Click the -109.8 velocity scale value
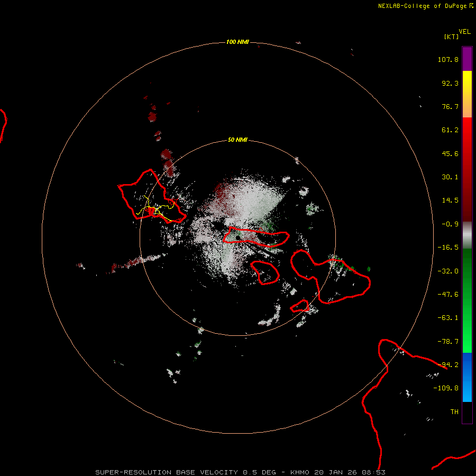The height and width of the screenshot is (476, 476). [x=446, y=388]
